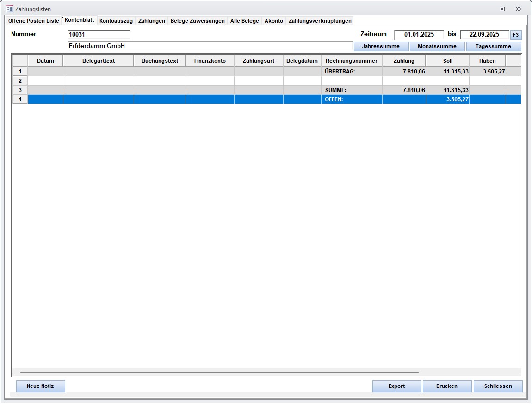Open the Kontoauszug tab
The height and width of the screenshot is (404, 532).
[116, 21]
